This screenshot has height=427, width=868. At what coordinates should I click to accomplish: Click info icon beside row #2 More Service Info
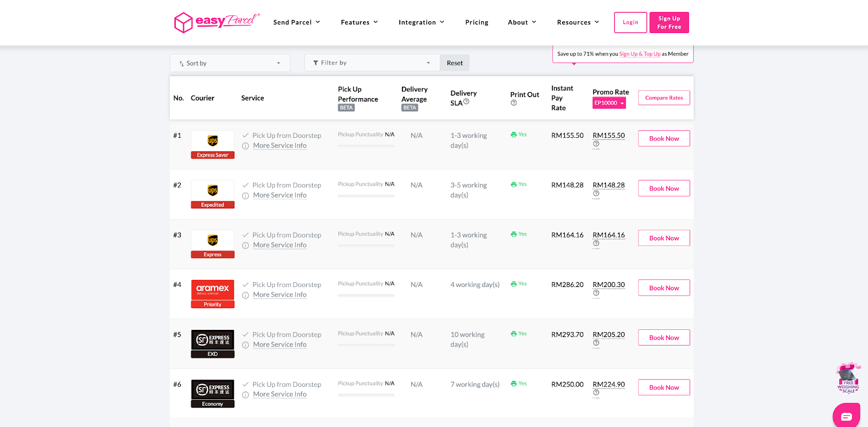click(x=245, y=196)
